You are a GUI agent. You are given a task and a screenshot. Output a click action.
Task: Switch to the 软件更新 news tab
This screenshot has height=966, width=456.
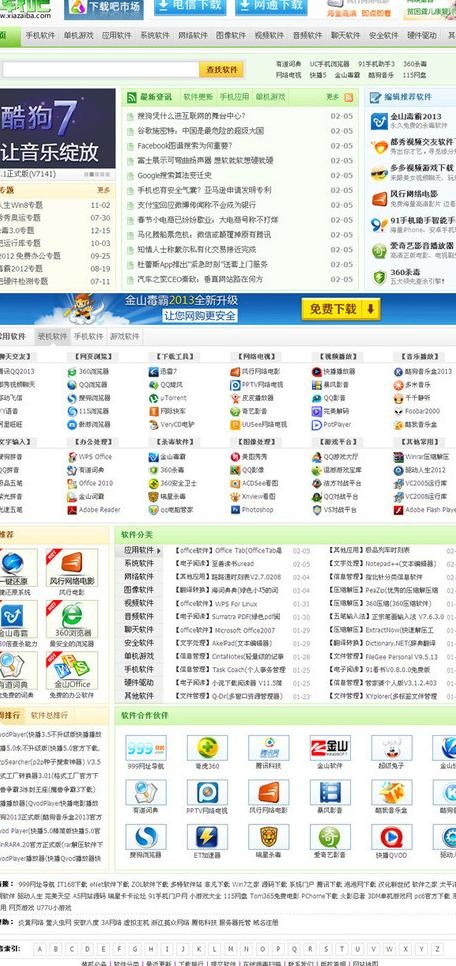pos(198,97)
